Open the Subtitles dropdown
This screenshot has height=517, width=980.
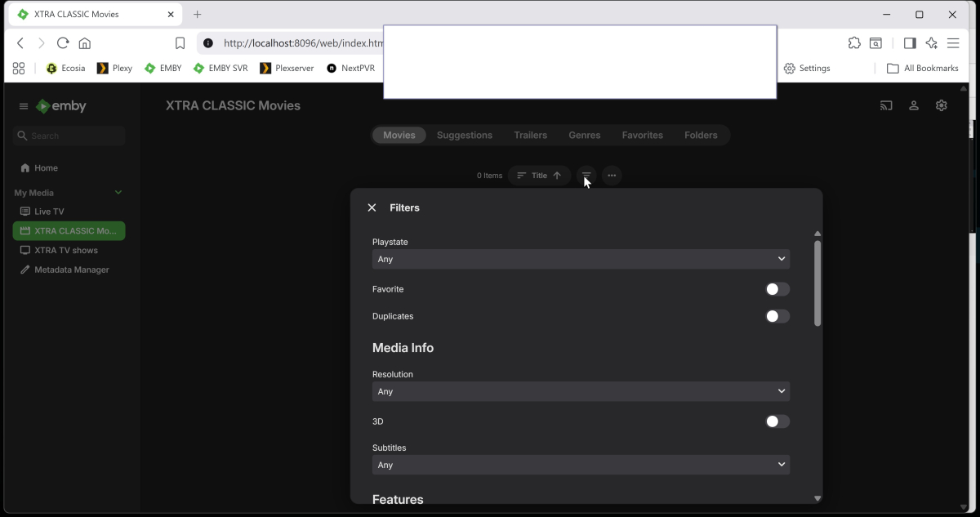pyautogui.click(x=581, y=465)
